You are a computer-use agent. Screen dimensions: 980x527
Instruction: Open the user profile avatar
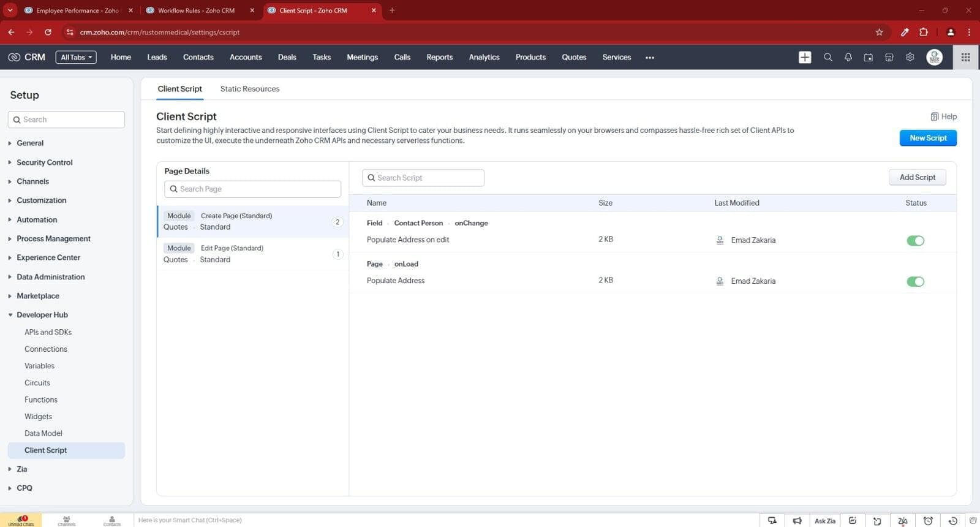point(935,57)
